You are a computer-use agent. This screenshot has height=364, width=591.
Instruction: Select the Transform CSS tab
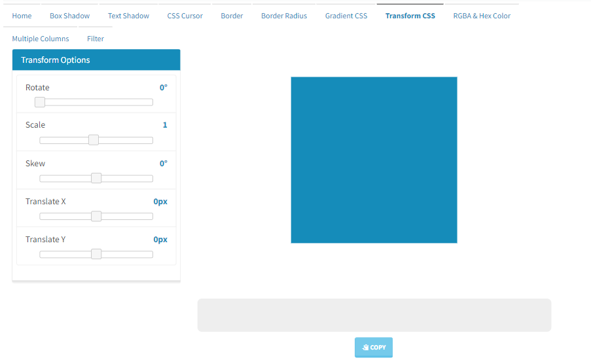point(410,16)
